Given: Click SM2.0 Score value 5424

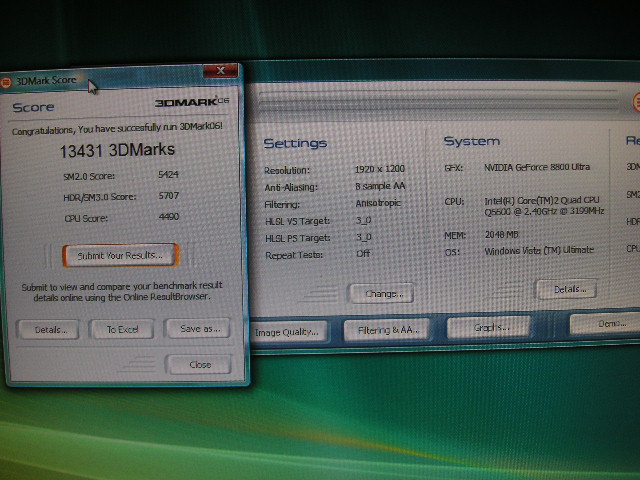Looking at the screenshot, I should [x=168, y=175].
